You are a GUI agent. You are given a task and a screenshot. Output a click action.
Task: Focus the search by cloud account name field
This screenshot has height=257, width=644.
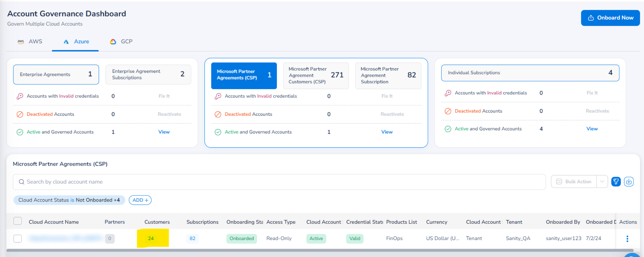pyautogui.click(x=279, y=182)
